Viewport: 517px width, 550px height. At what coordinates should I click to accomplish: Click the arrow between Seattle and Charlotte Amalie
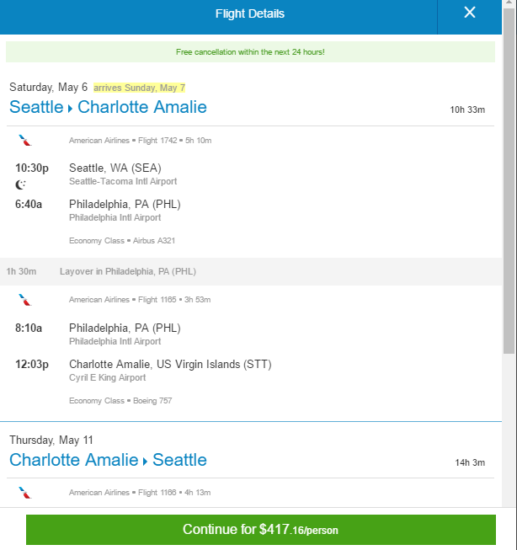pyautogui.click(x=70, y=108)
